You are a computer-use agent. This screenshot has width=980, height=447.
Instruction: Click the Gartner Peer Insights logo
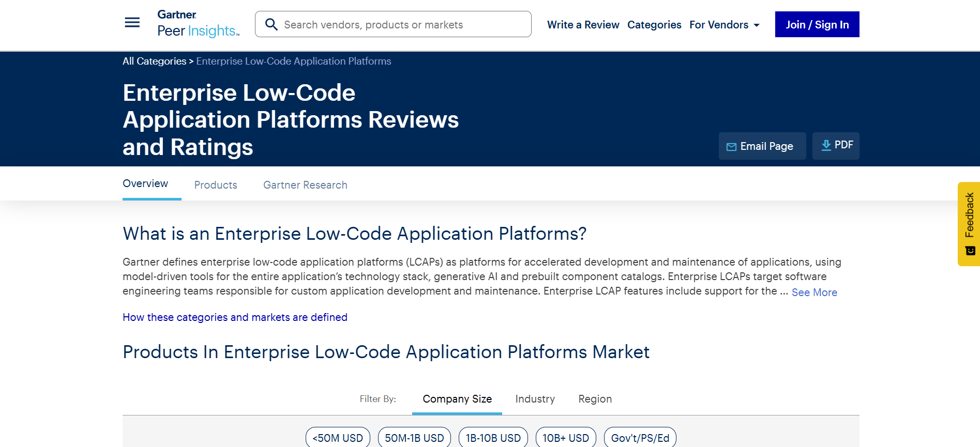pyautogui.click(x=199, y=24)
